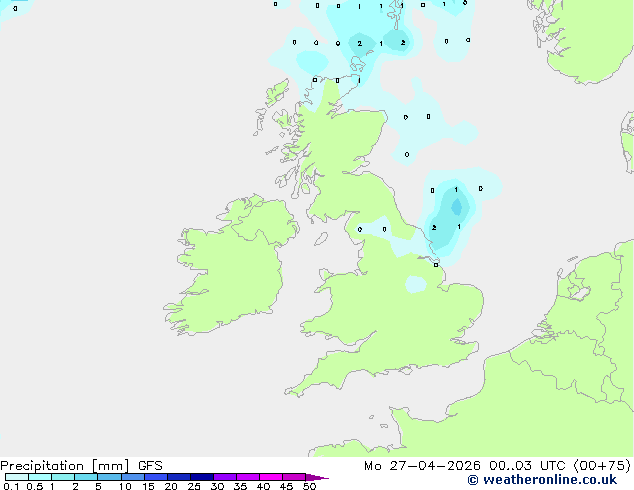Image resolution: width=634 pixels, height=490 pixels.
Task: Click the '50' legend label
Action: pyautogui.click(x=309, y=486)
